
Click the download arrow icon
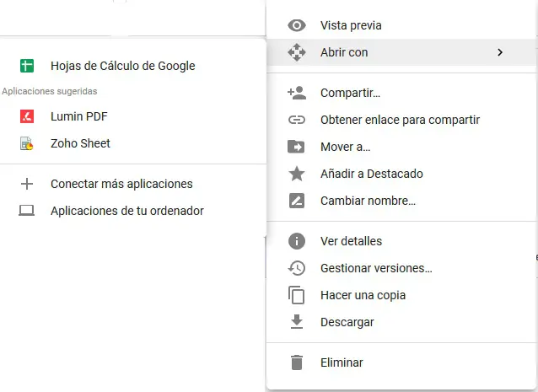click(296, 322)
